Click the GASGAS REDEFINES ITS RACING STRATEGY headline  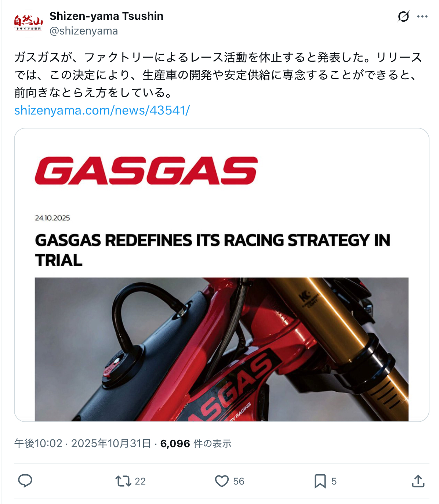213,250
